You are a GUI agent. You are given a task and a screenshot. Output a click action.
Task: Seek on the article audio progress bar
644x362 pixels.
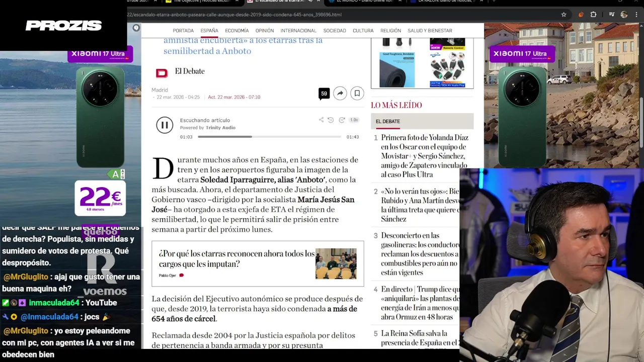coord(269,137)
